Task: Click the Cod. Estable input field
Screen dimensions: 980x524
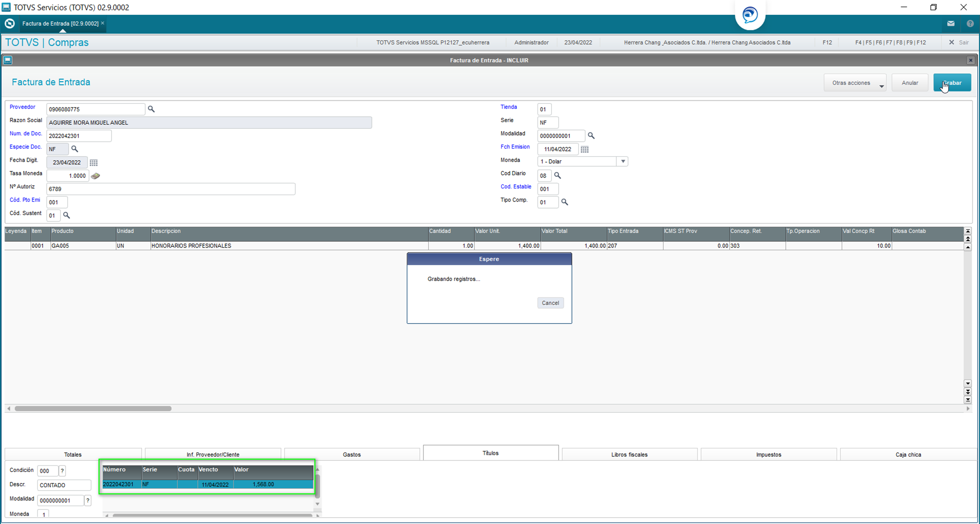Action: click(548, 189)
